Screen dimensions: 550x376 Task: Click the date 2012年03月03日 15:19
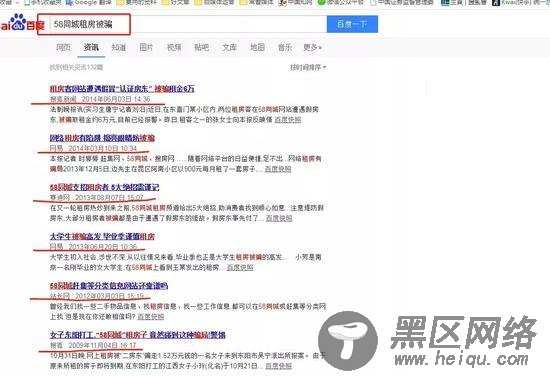pyautogui.click(x=109, y=296)
